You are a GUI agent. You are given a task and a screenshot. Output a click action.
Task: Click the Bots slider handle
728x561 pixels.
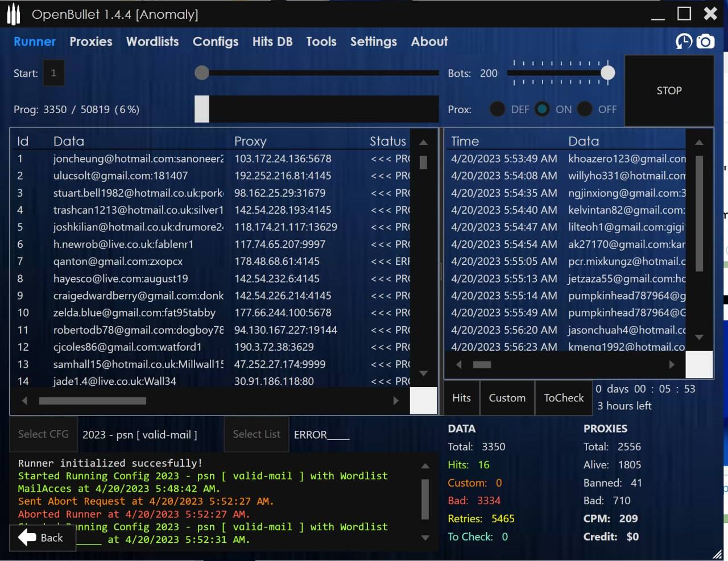(607, 73)
